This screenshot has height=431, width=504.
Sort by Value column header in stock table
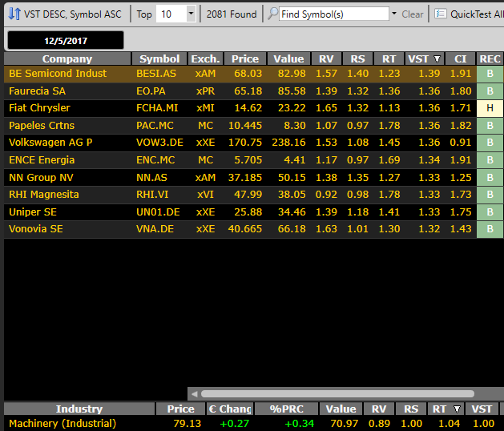pos(288,58)
